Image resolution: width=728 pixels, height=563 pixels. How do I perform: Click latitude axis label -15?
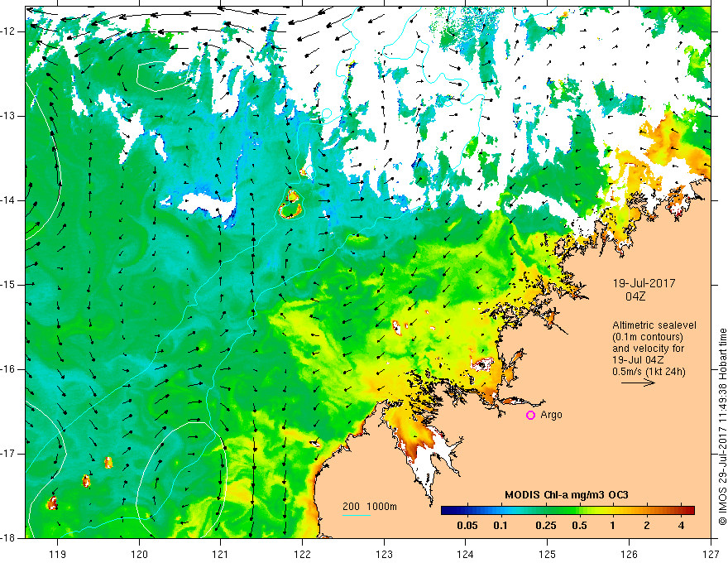click(8, 284)
